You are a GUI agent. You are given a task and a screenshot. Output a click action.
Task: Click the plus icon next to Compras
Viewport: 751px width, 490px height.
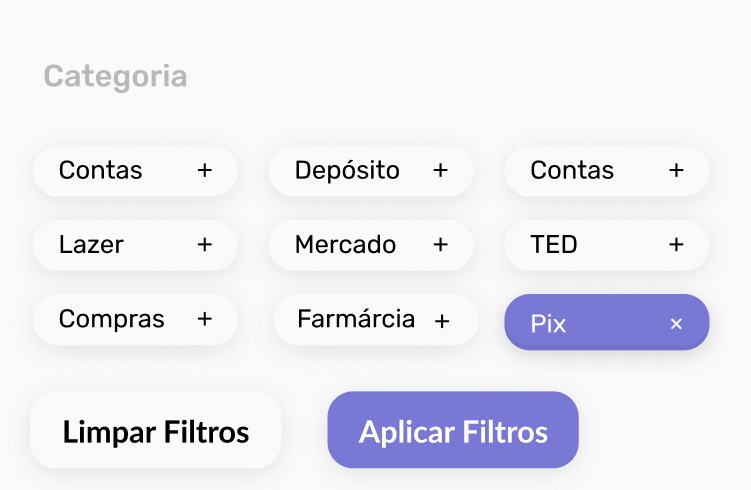coord(205,319)
